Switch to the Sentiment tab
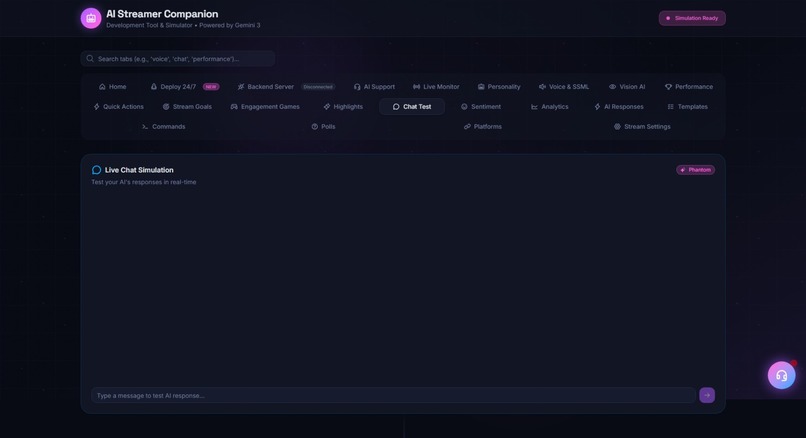806x438 pixels. tap(481, 106)
